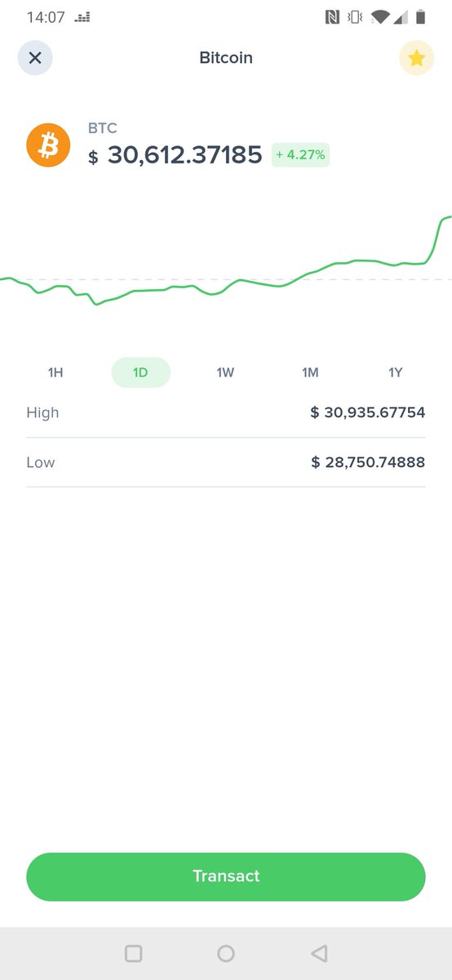Select the 1D time range
This screenshot has width=452, height=980.
pyautogui.click(x=140, y=372)
